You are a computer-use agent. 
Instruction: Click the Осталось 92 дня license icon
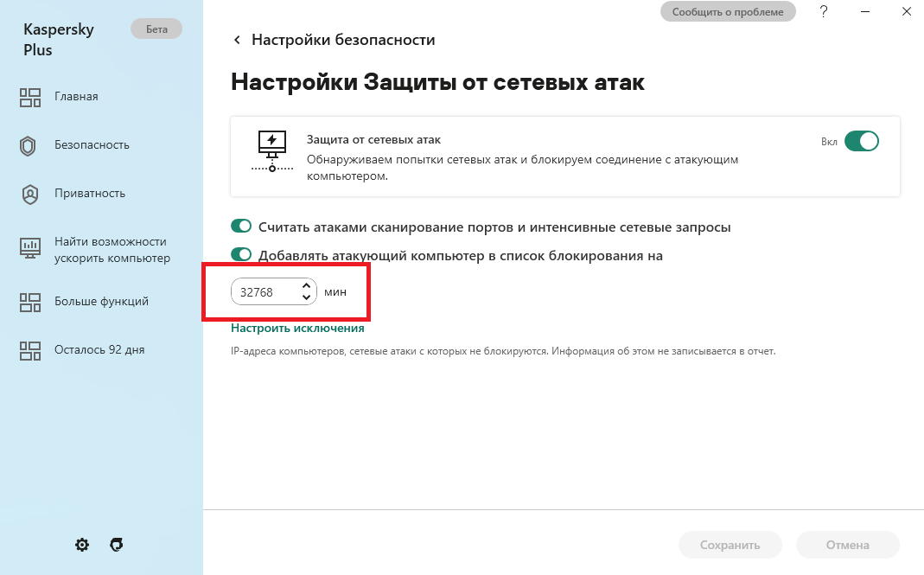click(x=30, y=350)
